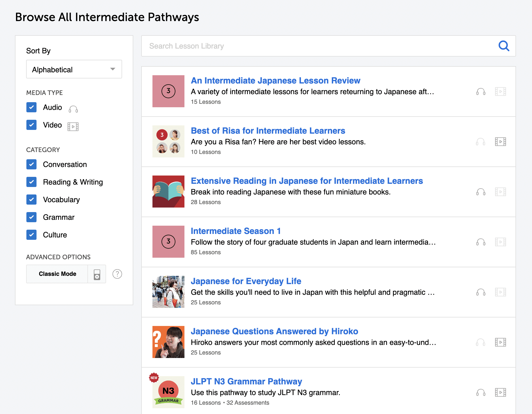532x414 pixels.
Task: Open An Intermediate Japanese Lesson Review link
Action: (275, 81)
